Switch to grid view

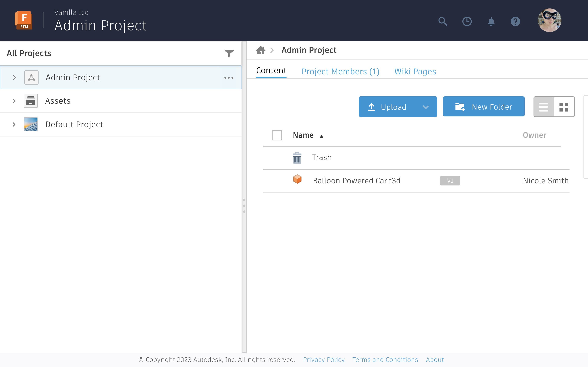pos(564,107)
